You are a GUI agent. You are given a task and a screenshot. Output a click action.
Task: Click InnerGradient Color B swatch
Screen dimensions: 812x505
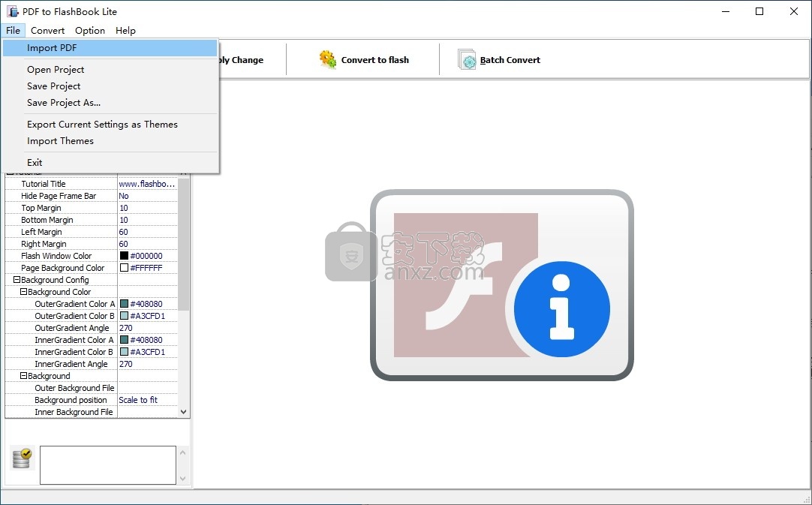coord(125,352)
